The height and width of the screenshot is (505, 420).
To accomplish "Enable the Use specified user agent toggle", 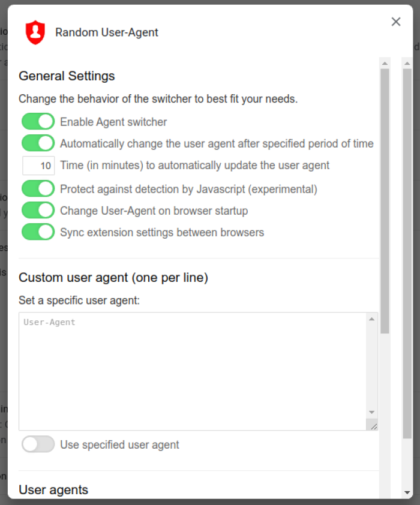I will [38, 444].
